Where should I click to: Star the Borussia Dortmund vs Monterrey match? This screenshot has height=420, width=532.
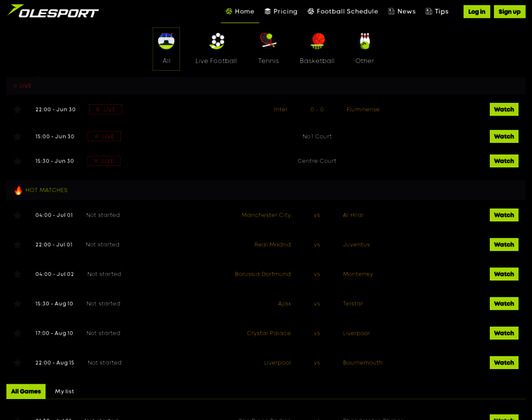pos(17,274)
